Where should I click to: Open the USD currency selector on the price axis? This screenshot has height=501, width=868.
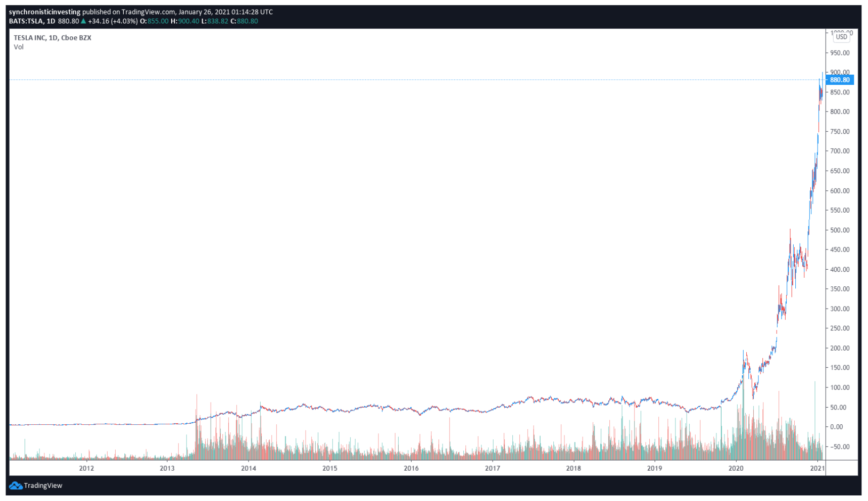[841, 37]
